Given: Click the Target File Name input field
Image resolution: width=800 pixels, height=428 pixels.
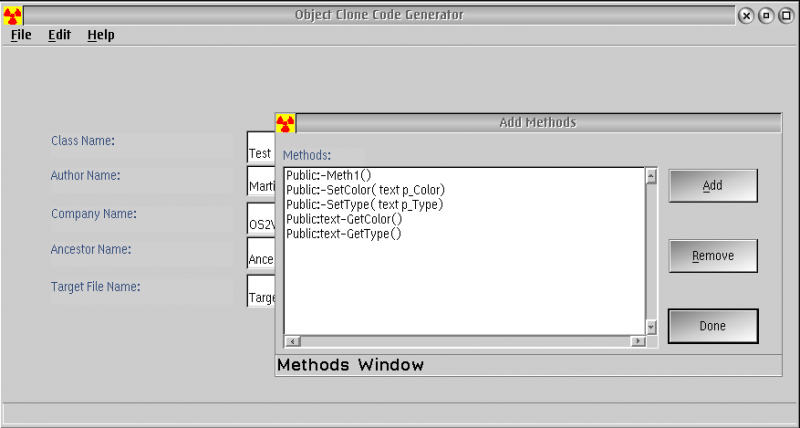Looking at the screenshot, I should (261, 291).
